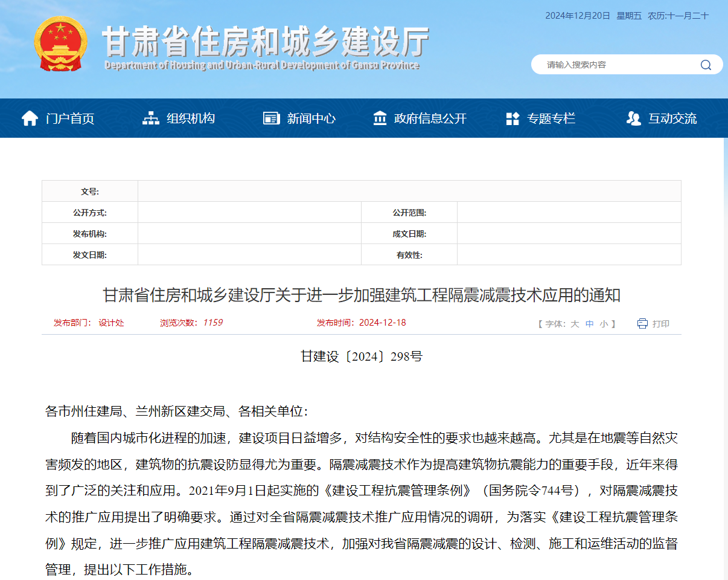The image size is (728, 580).
Task: Click the search magnifier icon
Action: click(x=706, y=65)
